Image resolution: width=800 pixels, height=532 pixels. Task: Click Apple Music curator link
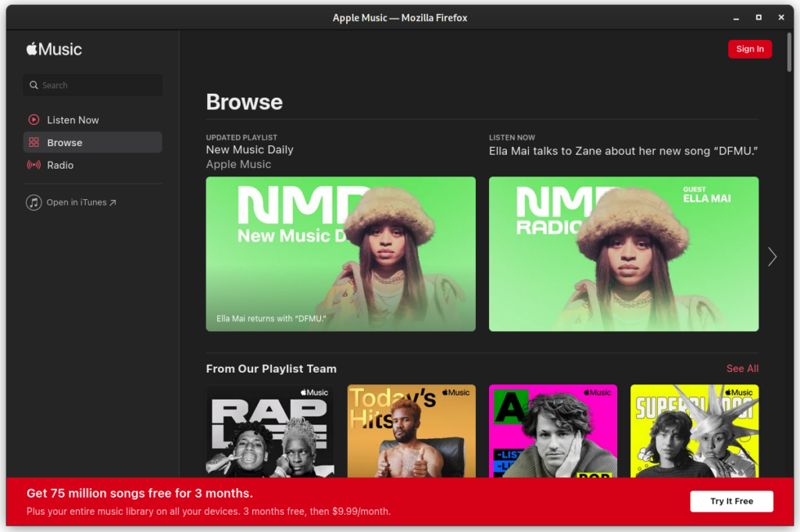pyautogui.click(x=238, y=164)
